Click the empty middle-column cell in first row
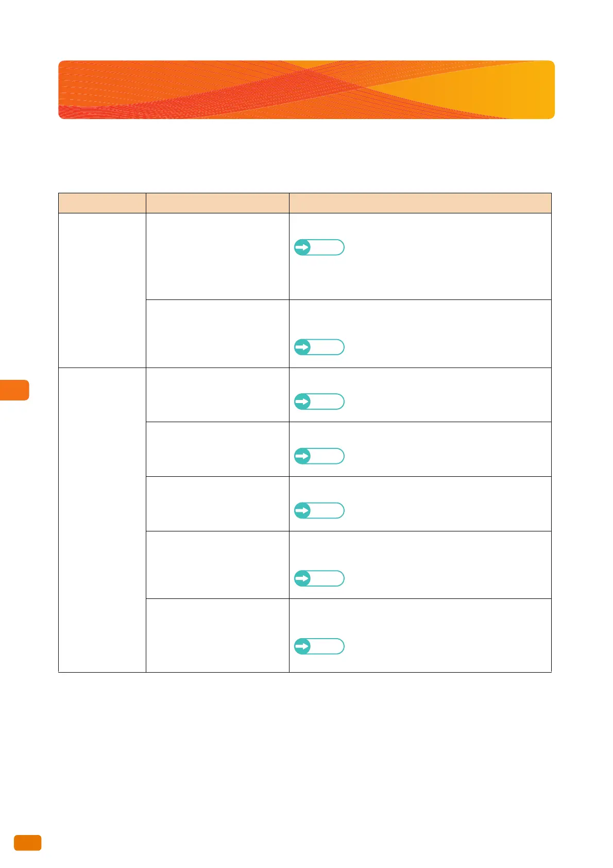 [x=217, y=256]
